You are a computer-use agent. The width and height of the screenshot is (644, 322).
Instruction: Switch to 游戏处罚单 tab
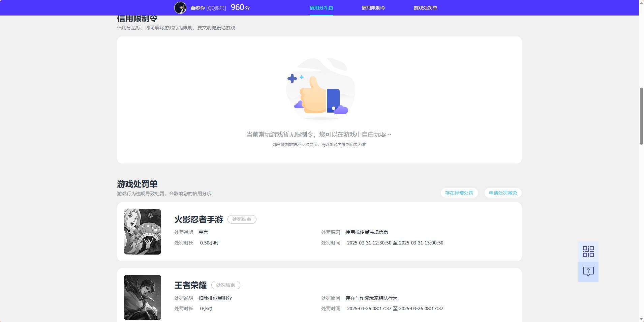[425, 8]
